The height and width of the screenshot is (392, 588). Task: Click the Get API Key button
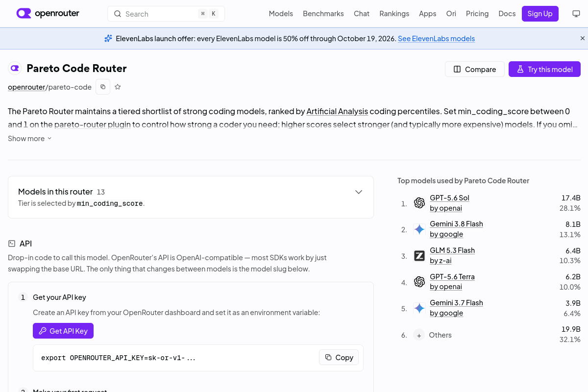[x=63, y=331]
